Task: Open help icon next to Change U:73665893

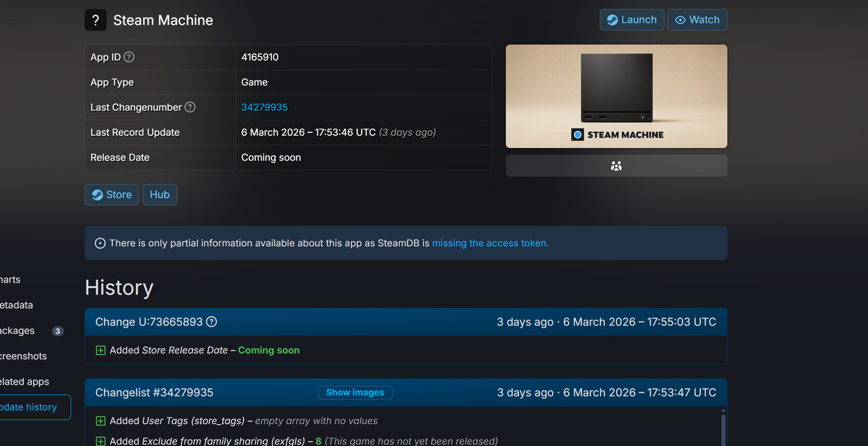Action: 212,322
